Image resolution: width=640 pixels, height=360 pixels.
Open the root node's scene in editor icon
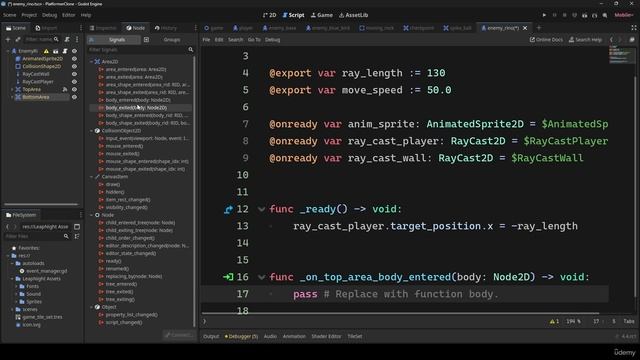pos(56,51)
